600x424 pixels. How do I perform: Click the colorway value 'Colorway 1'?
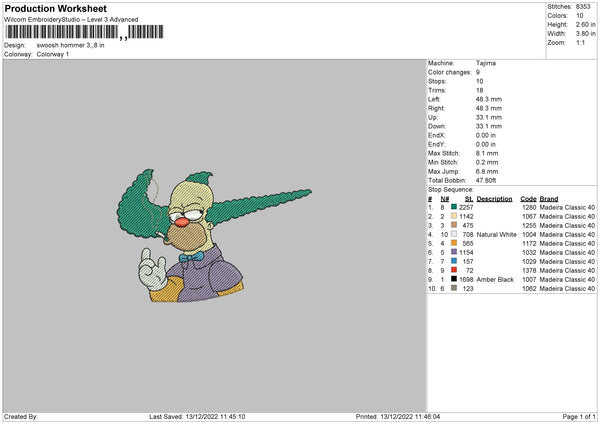(53, 54)
